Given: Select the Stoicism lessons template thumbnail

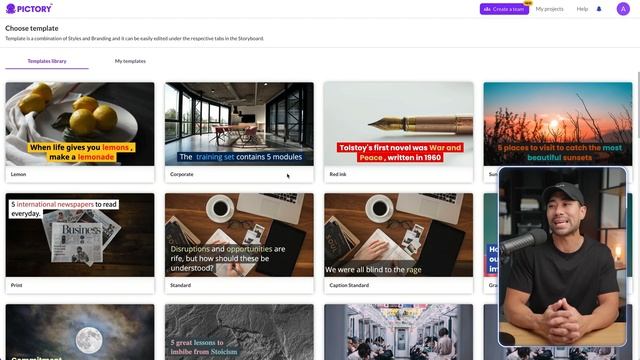Looking at the screenshot, I should [x=239, y=332].
